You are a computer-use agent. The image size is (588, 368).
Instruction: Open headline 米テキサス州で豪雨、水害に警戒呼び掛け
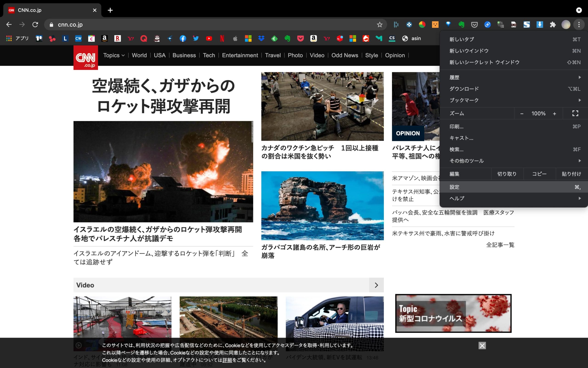coord(443,233)
